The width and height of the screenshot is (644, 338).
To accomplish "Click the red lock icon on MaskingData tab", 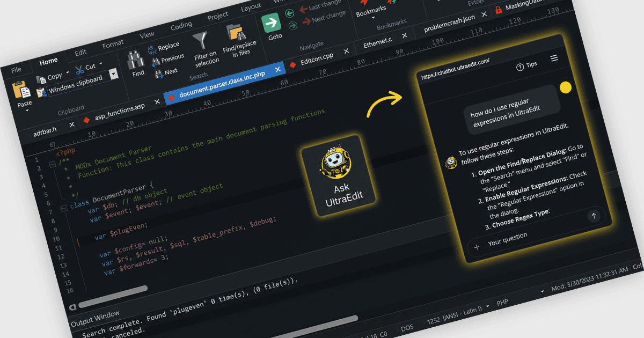I will [x=498, y=9].
